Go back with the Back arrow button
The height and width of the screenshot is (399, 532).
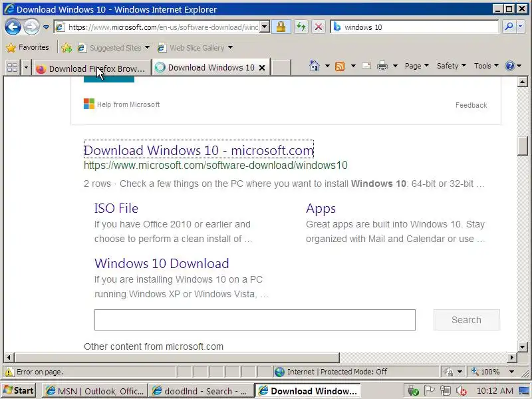(x=13, y=27)
